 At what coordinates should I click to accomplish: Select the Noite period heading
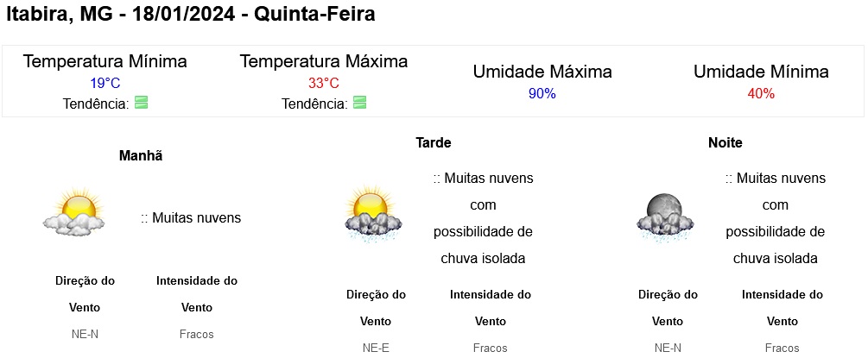[x=725, y=142]
